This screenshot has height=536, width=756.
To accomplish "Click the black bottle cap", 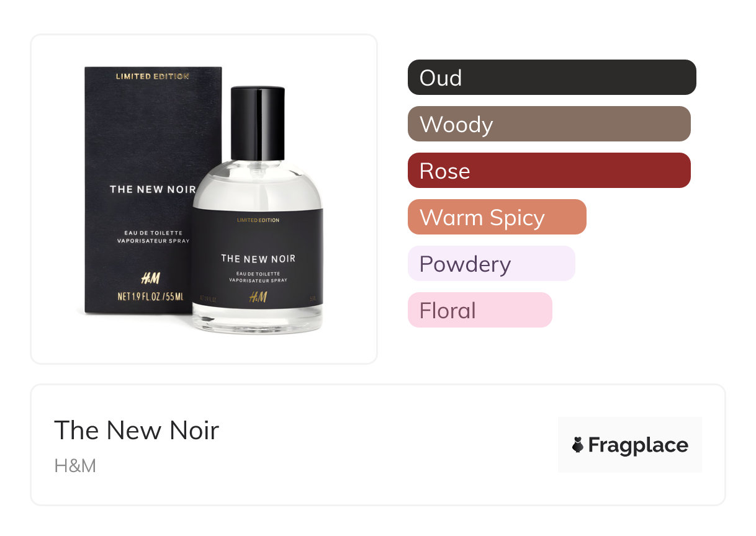I will pos(258,123).
